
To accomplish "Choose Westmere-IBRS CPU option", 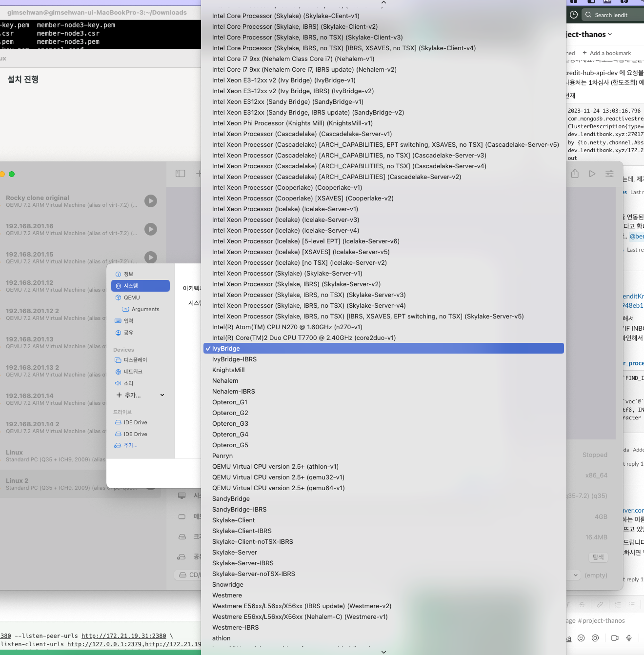I will [383, 627].
